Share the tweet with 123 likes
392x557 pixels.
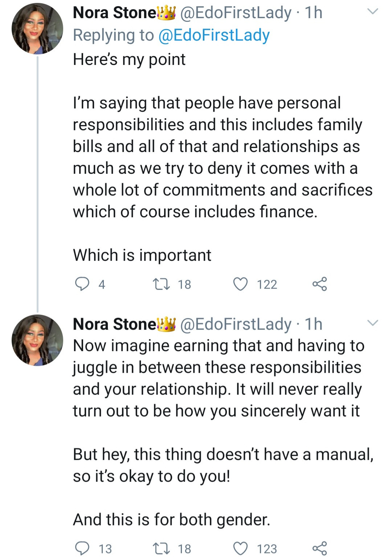[319, 548]
